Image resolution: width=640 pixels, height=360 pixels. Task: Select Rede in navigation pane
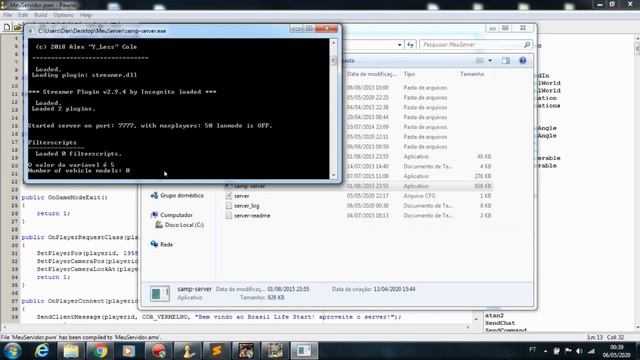(167, 244)
